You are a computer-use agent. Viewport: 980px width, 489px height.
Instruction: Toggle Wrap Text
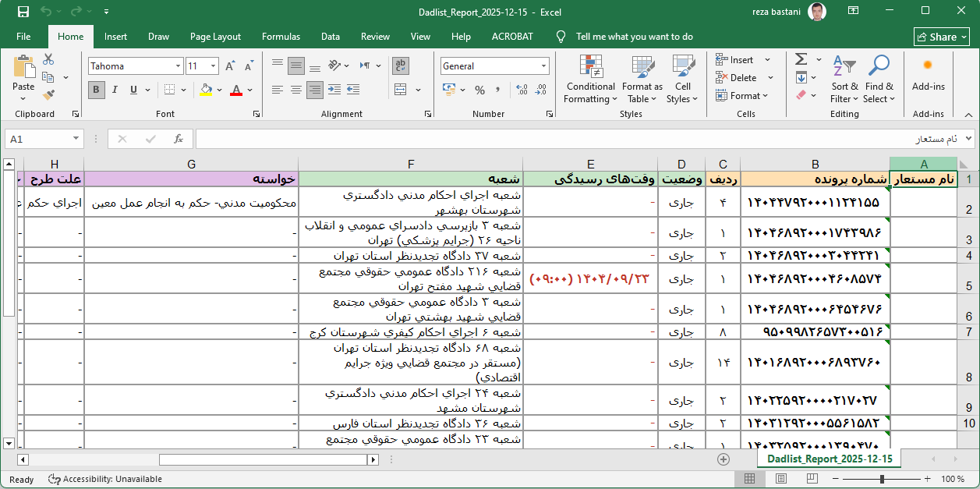click(401, 66)
